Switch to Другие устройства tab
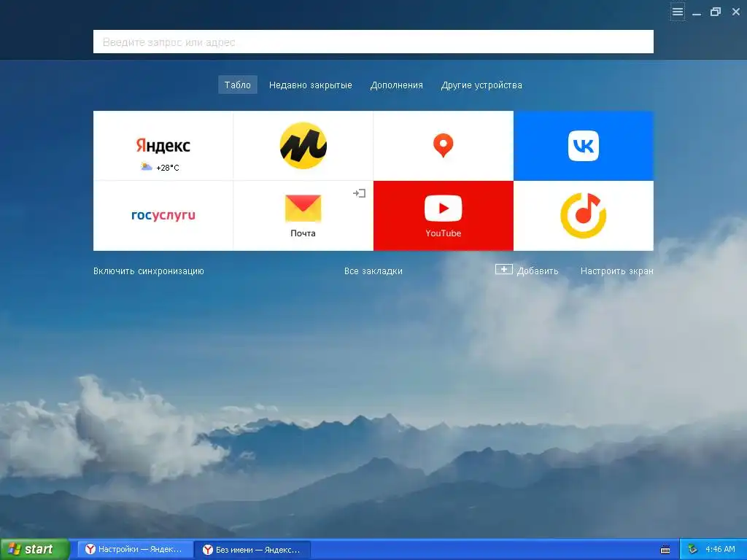Image resolution: width=747 pixels, height=560 pixels. click(481, 85)
